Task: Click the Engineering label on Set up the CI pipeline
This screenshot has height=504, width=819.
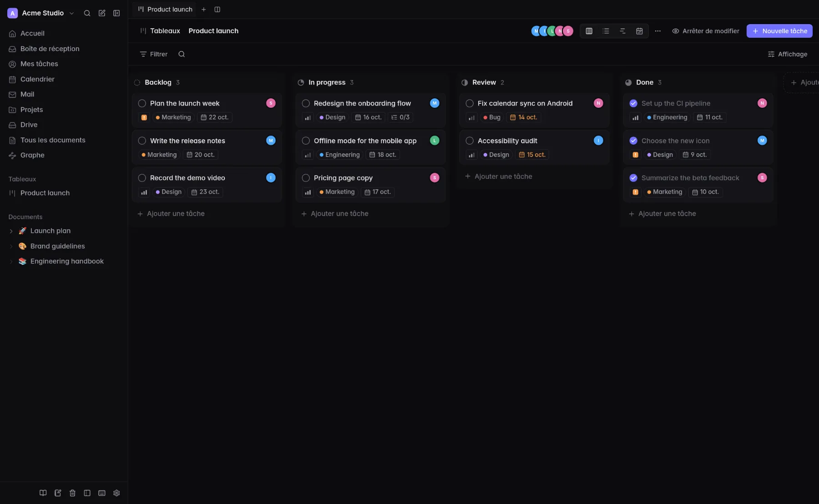Action: (667, 117)
